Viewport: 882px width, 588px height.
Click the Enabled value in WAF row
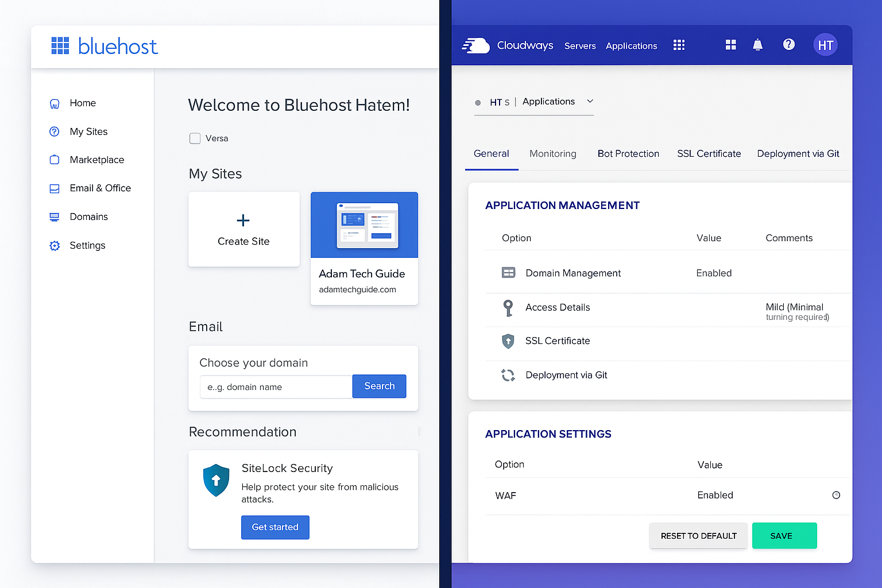(x=715, y=495)
